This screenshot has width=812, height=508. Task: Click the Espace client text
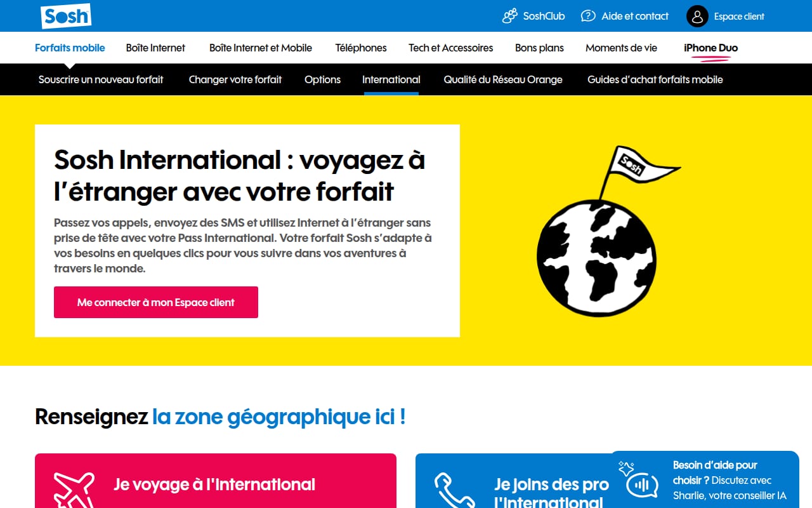pos(739,17)
